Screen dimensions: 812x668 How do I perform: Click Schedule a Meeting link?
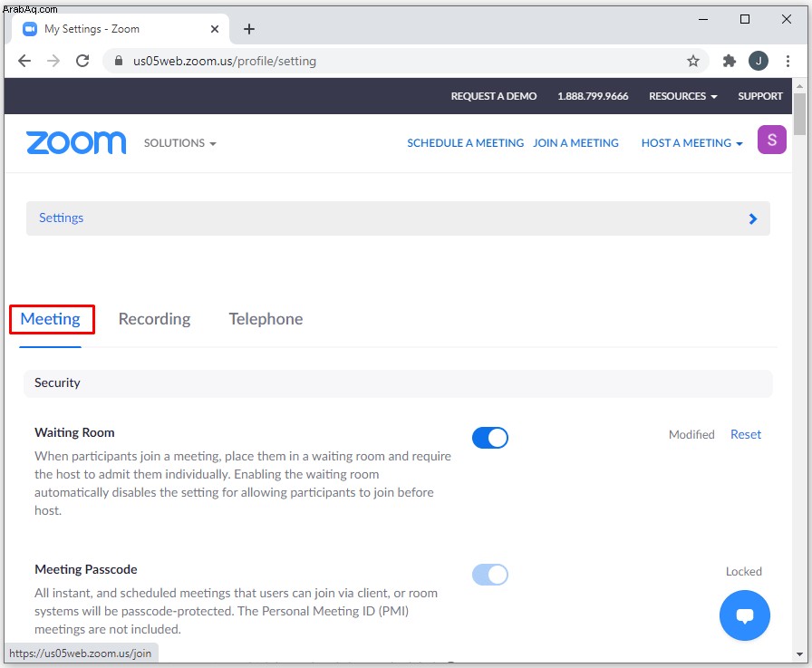pos(465,143)
